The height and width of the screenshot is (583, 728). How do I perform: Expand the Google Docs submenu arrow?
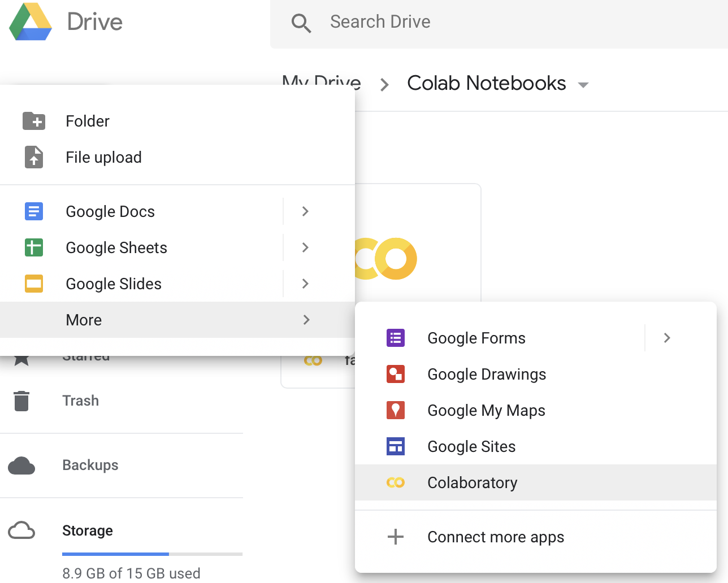coord(305,211)
